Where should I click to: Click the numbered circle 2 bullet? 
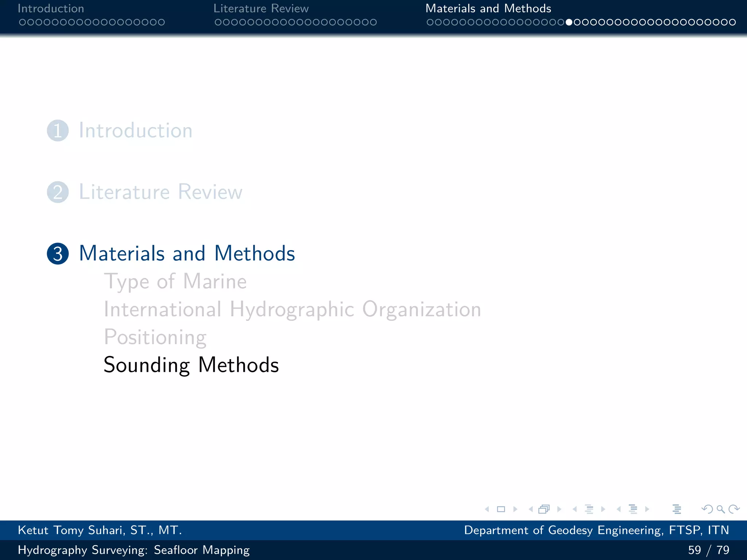[58, 192]
